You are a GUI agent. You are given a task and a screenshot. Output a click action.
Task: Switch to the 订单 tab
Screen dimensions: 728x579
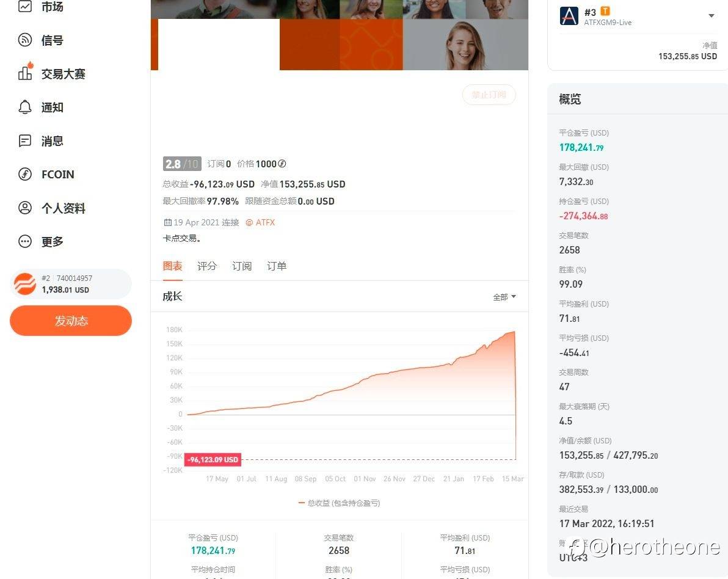coord(276,266)
